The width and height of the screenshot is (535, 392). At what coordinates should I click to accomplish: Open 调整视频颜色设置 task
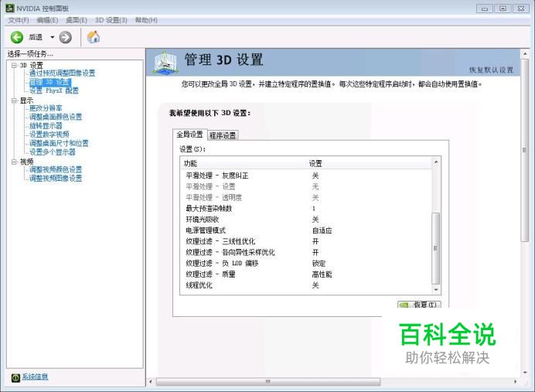56,169
